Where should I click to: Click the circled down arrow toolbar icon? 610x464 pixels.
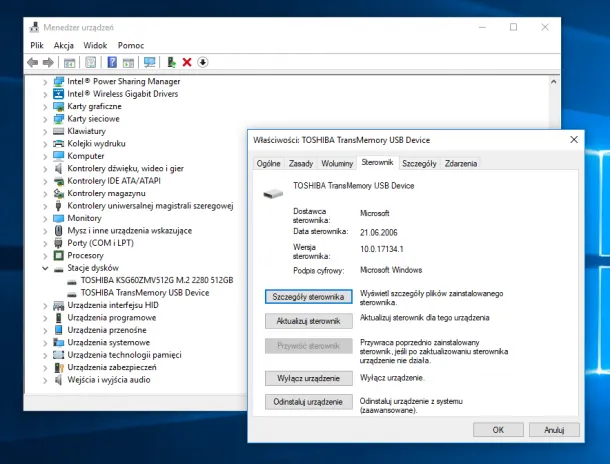tap(203, 62)
